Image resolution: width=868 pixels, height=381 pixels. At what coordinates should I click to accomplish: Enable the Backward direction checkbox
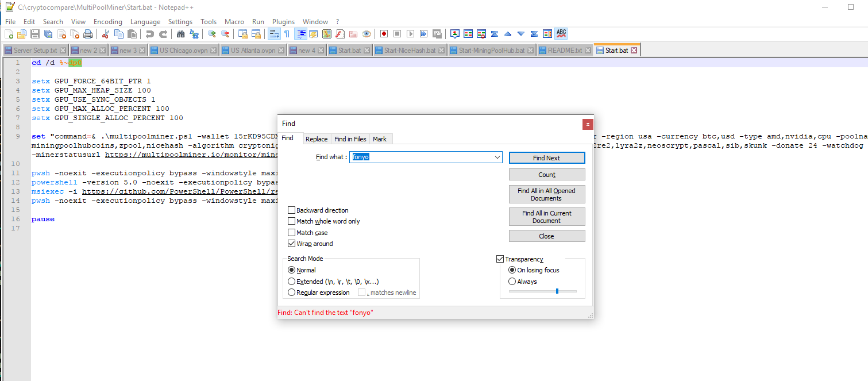point(292,210)
